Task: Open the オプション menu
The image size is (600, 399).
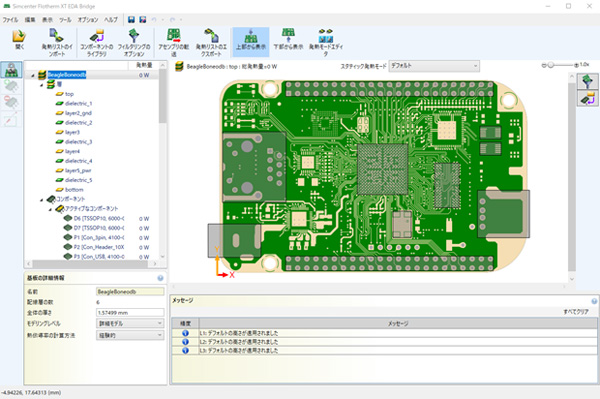Action: tap(88, 20)
